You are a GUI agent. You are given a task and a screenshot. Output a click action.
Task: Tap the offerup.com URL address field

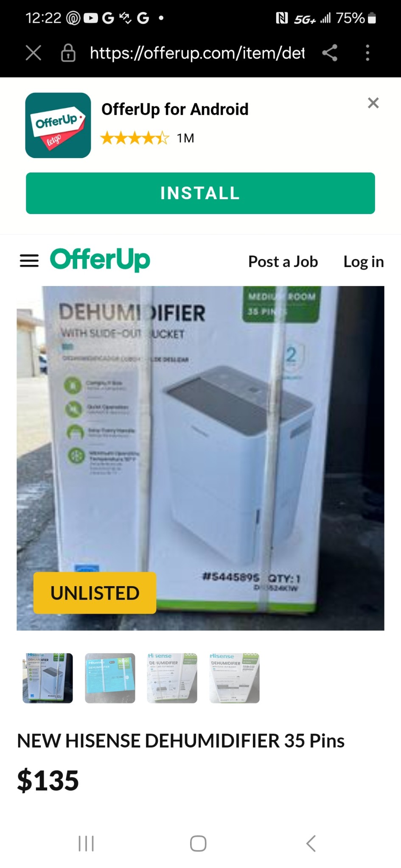click(197, 53)
